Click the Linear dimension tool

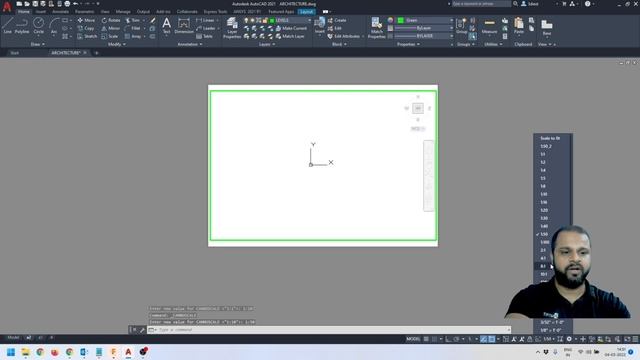(x=205, y=20)
